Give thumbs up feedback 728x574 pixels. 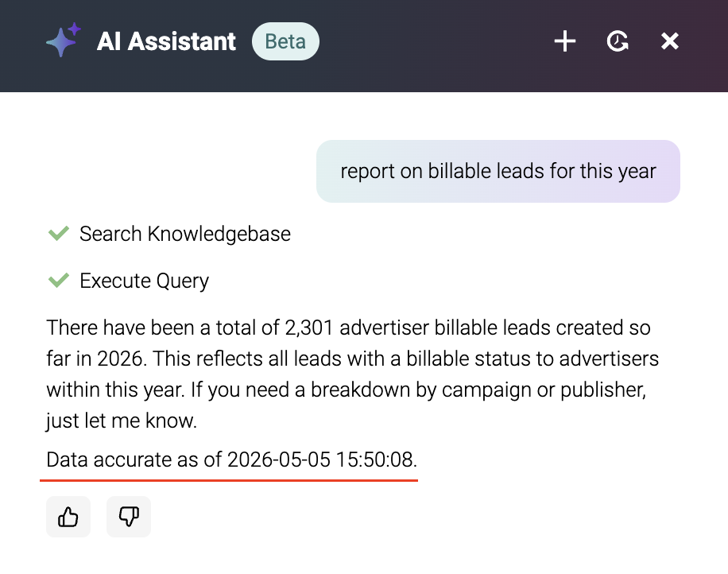coord(68,517)
